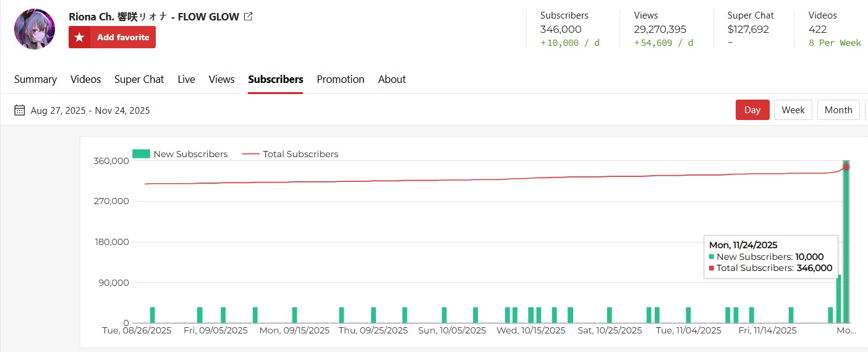Image resolution: width=868 pixels, height=352 pixels.
Task: Set chart interval to Month
Action: point(838,110)
